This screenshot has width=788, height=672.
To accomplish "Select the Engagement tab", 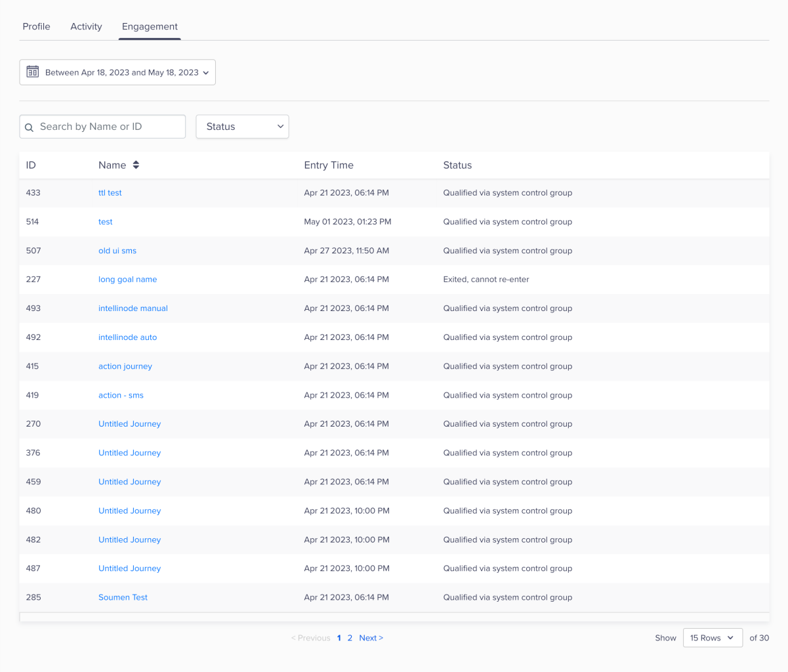I will point(150,27).
